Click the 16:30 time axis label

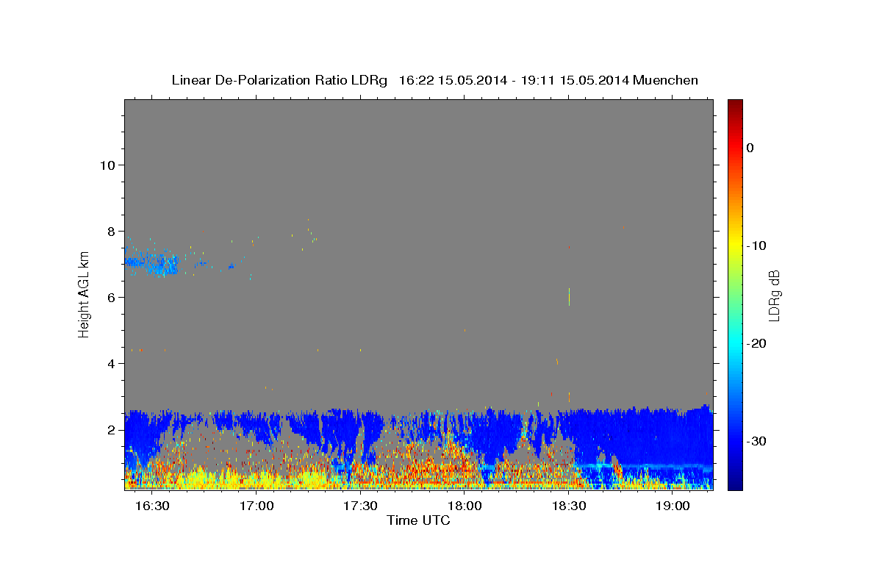[154, 506]
